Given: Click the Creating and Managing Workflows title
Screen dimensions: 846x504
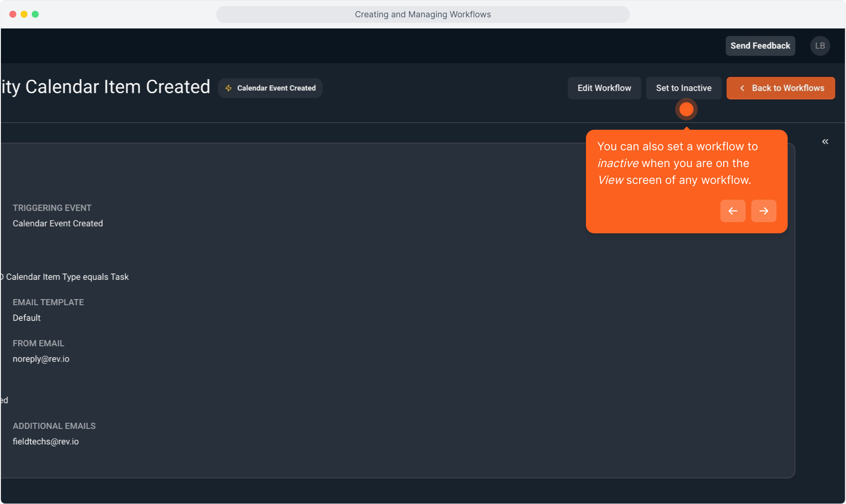Looking at the screenshot, I should pyautogui.click(x=423, y=14).
